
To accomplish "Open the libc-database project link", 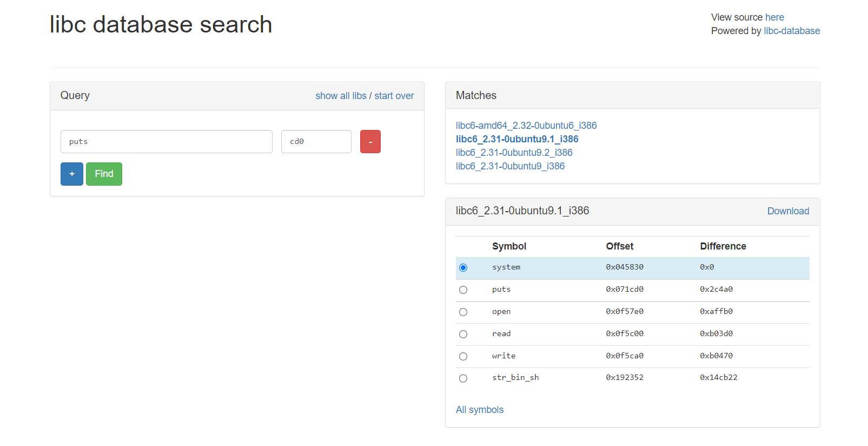I will pos(791,31).
